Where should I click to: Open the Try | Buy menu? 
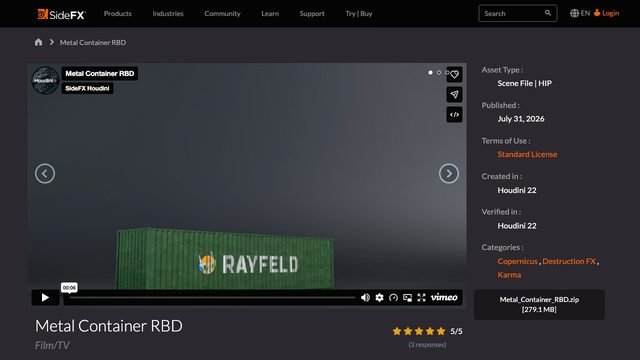click(359, 13)
